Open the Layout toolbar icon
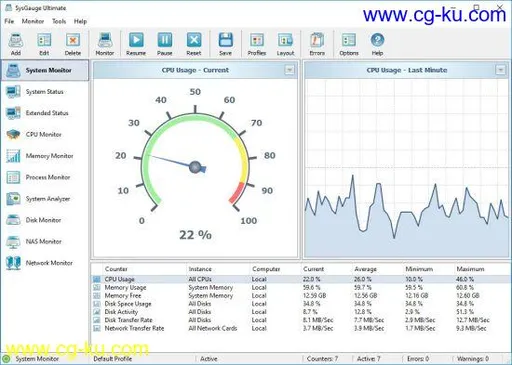512x365 pixels. 285,44
